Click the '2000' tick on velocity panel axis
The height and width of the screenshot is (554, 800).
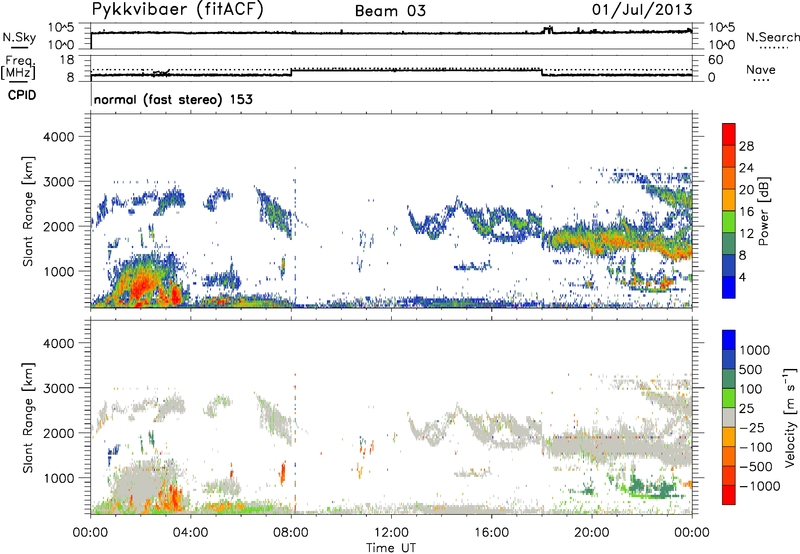[58, 433]
